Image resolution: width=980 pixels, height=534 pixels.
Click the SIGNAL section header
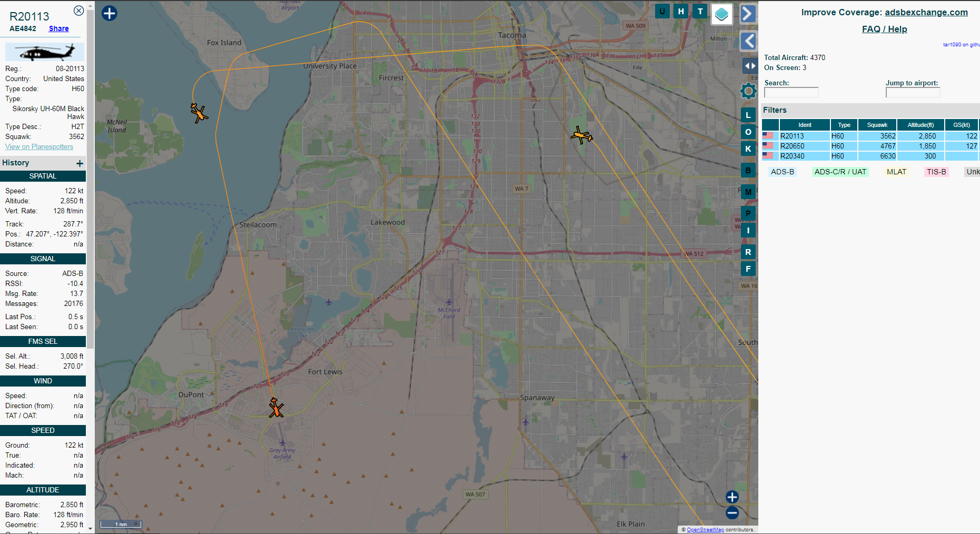[x=43, y=259]
